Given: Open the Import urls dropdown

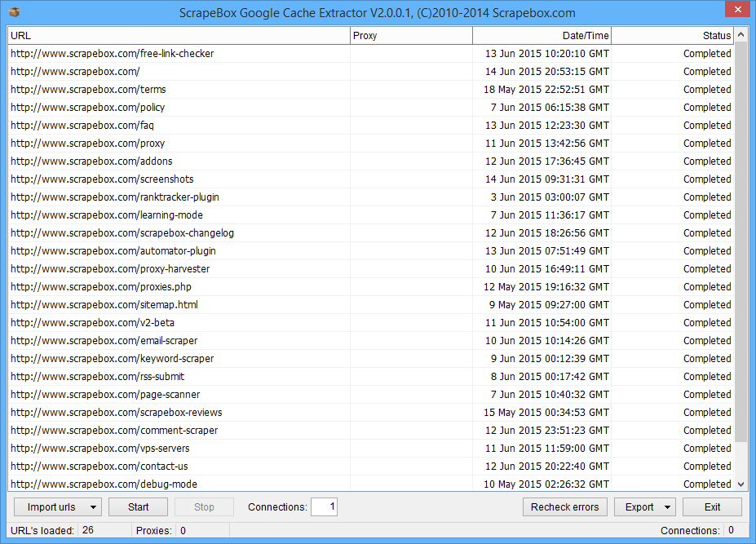Looking at the screenshot, I should pos(94,507).
